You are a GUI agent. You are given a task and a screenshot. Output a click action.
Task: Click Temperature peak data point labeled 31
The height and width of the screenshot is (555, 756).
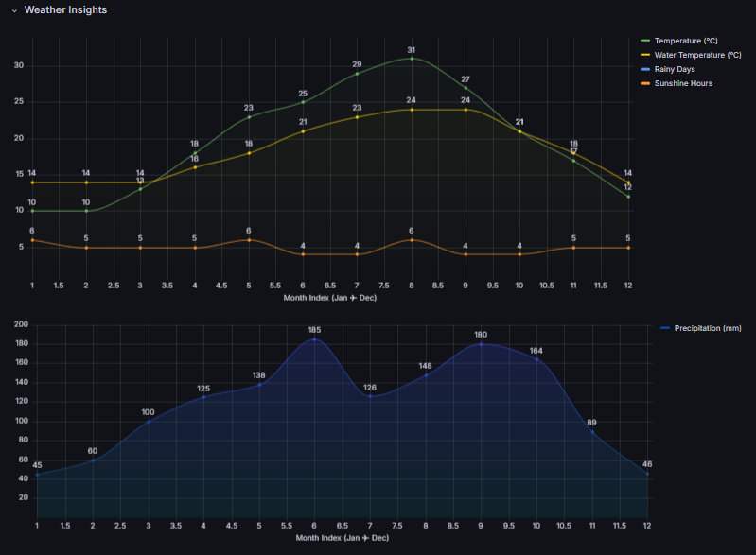click(412, 59)
